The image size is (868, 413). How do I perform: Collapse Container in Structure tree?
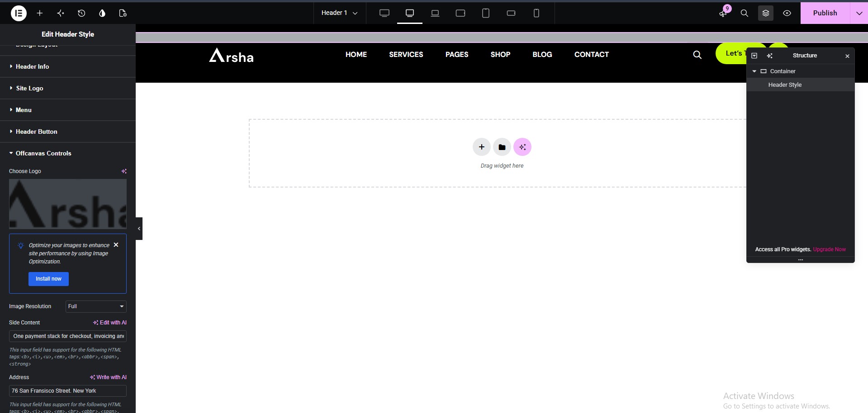(754, 71)
